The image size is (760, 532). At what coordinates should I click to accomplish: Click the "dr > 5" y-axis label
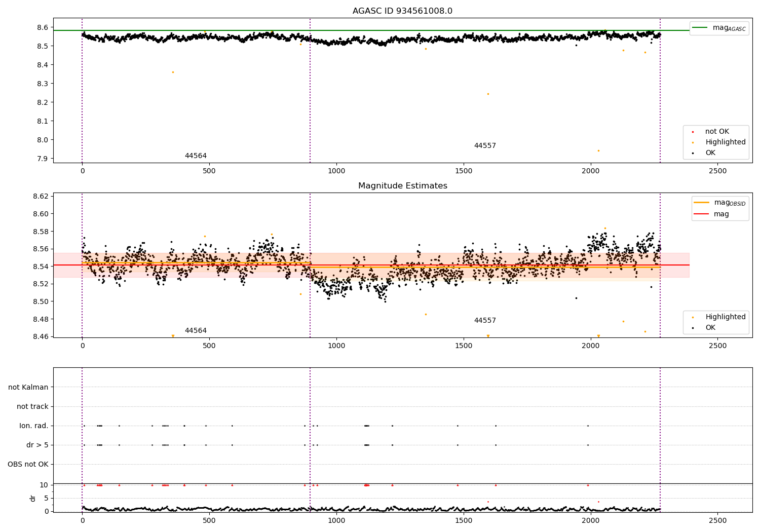pyautogui.click(x=37, y=445)
